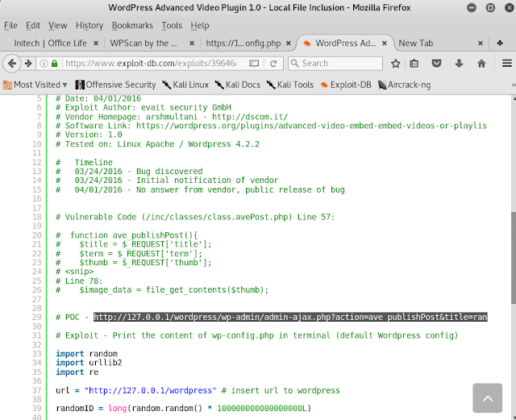
Task: Click the scroll-to-top arrow button
Action: (x=487, y=398)
